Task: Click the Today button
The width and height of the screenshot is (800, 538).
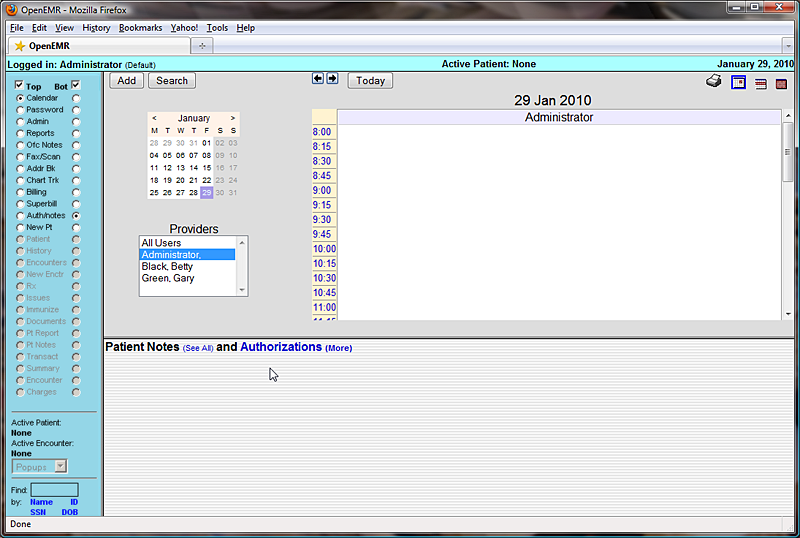Action: click(370, 81)
